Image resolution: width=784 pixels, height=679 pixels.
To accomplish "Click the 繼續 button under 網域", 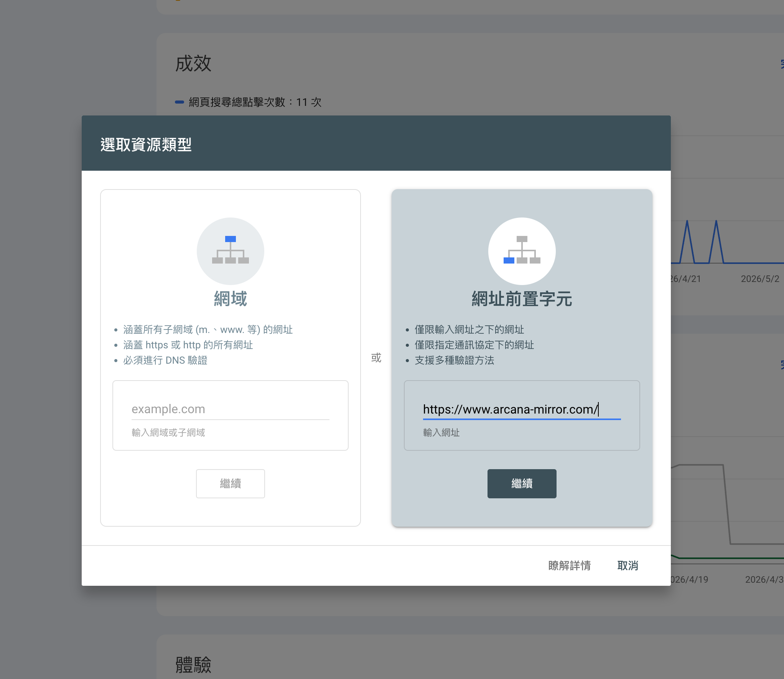I will [230, 483].
